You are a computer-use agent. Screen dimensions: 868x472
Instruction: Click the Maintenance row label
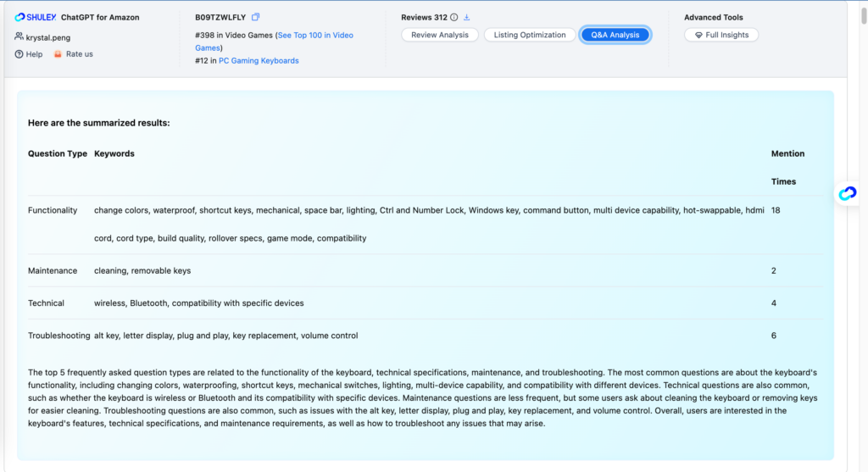[x=53, y=270]
